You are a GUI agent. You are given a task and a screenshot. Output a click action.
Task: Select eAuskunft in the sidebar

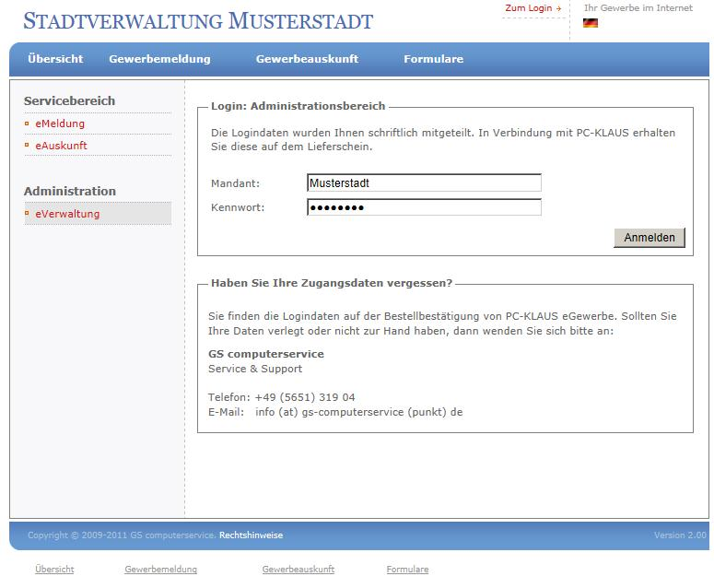click(x=61, y=146)
